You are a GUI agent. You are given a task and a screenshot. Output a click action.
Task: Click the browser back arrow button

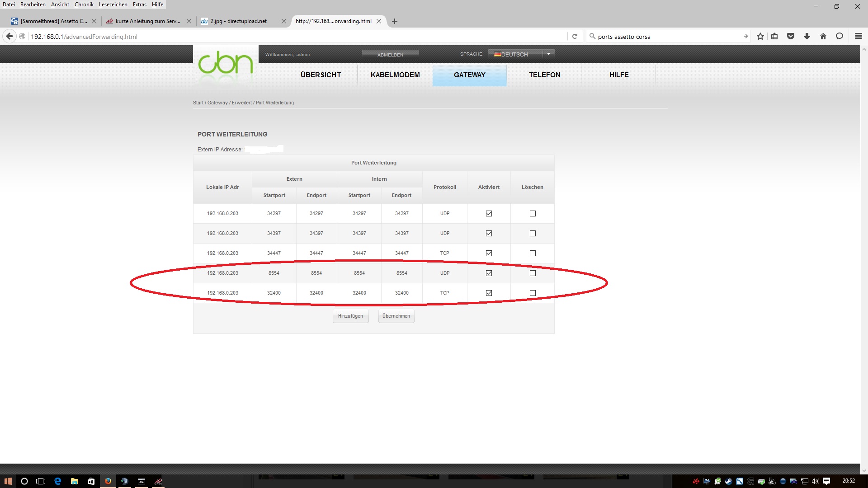(9, 37)
